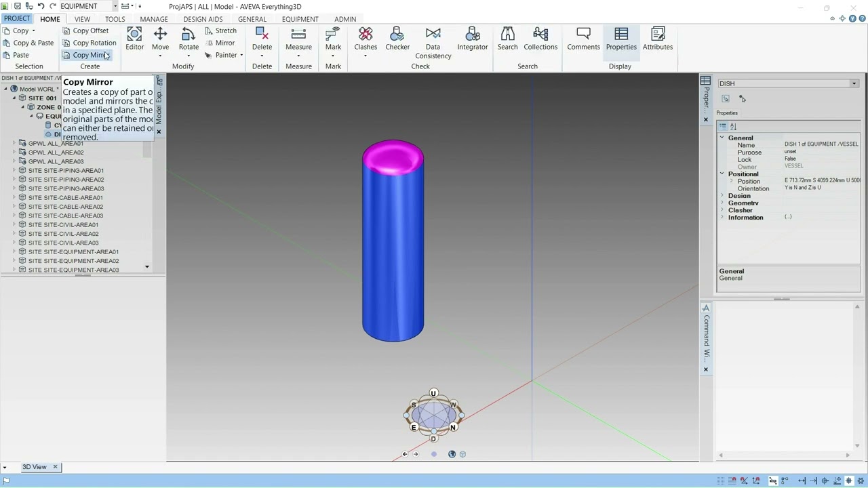Click Copy & Paste button
Image resolution: width=868 pixels, height=488 pixels.
(x=28, y=43)
